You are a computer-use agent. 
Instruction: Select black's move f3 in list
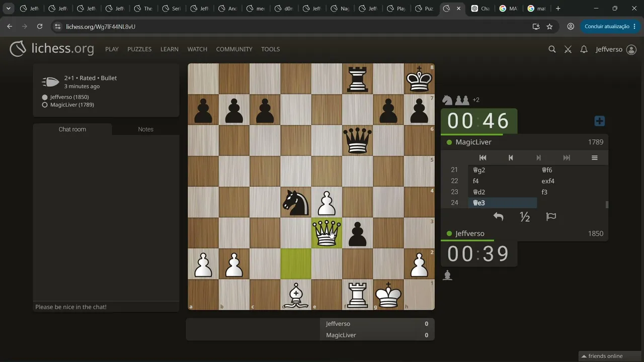tap(571, 192)
